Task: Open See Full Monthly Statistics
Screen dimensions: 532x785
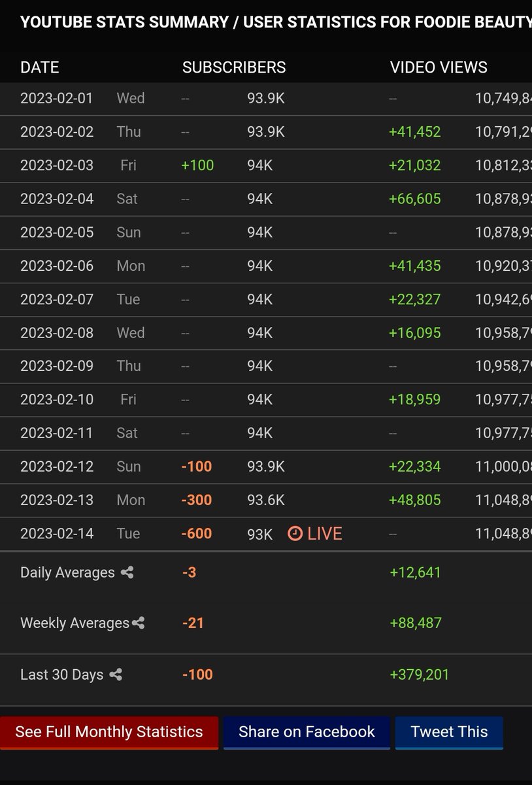Action: coord(109,732)
